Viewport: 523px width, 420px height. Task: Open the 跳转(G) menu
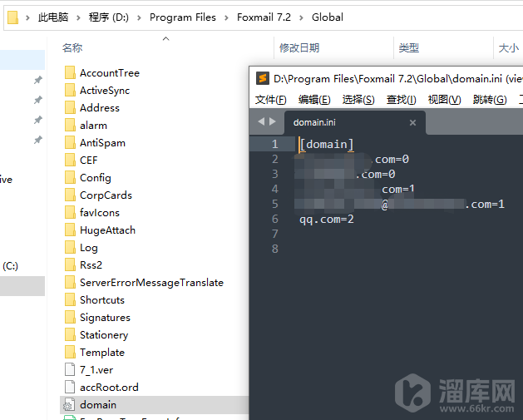click(490, 100)
